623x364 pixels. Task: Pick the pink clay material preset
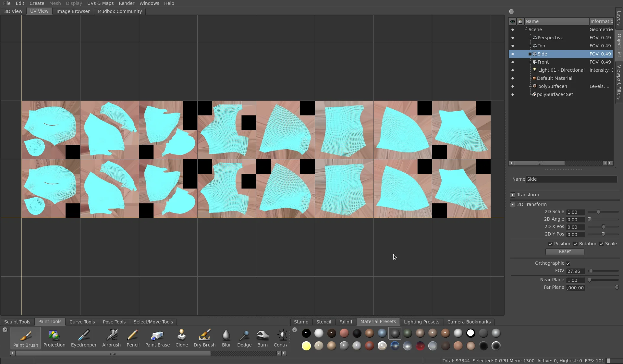(x=344, y=333)
